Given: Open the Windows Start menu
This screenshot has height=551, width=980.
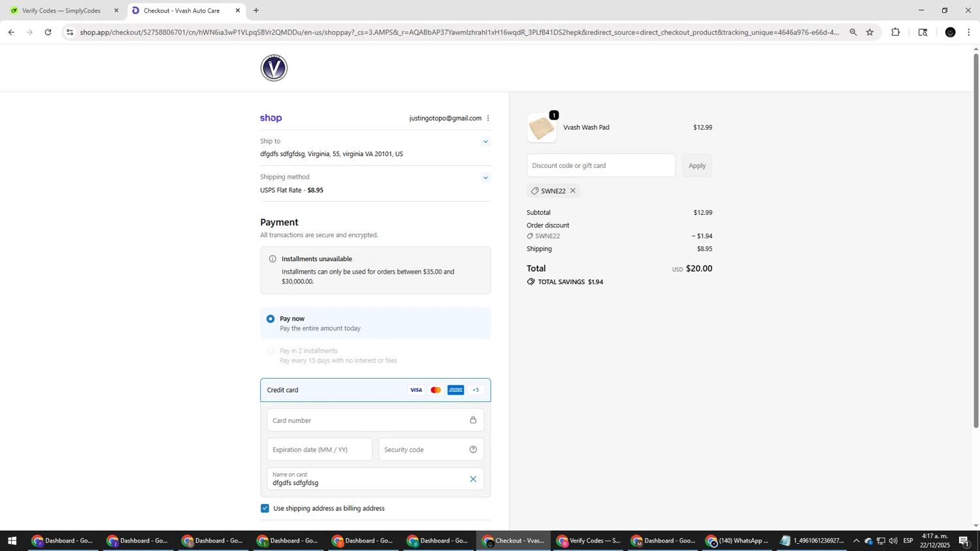Looking at the screenshot, I should click(x=11, y=541).
